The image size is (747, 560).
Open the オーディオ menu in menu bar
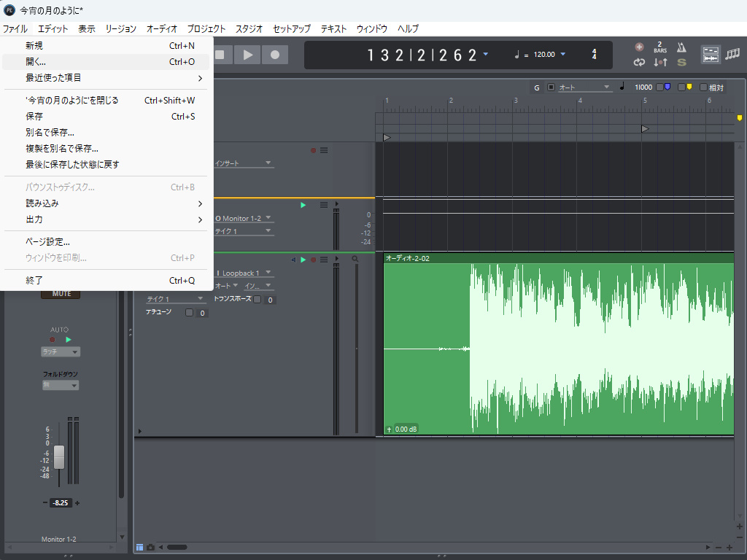(x=161, y=29)
